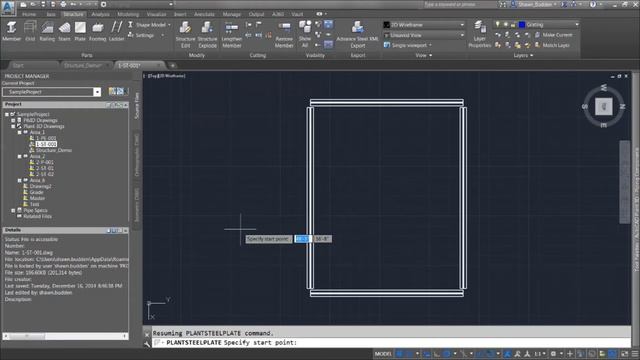Select the Grade drawing in tree

coord(36,192)
